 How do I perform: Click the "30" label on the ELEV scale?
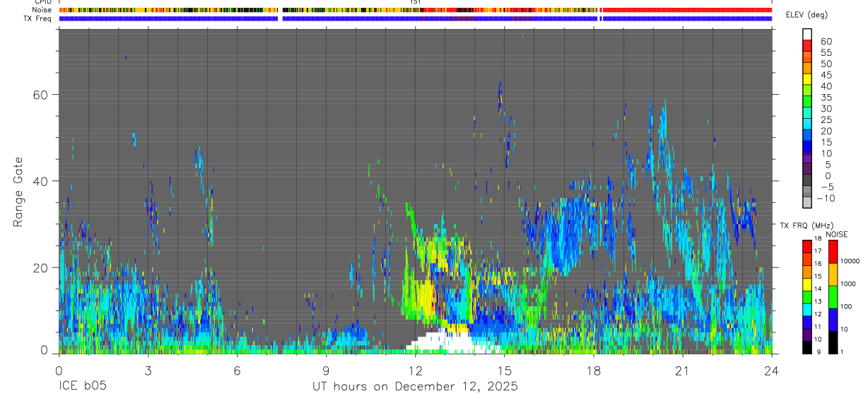click(825, 108)
